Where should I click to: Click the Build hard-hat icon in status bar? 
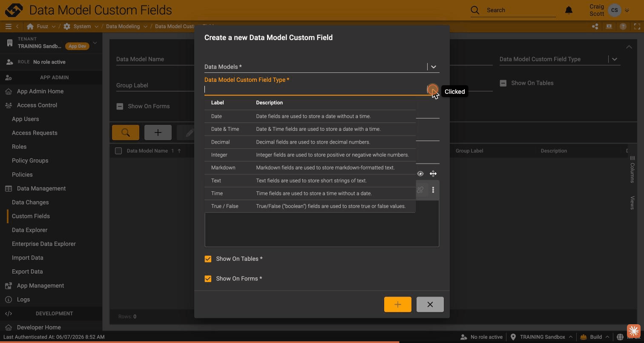click(584, 337)
